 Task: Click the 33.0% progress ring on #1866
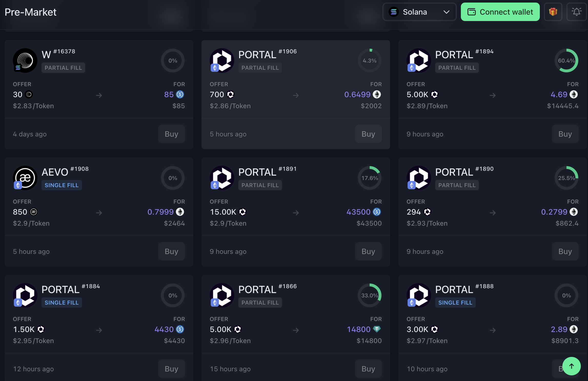click(369, 295)
